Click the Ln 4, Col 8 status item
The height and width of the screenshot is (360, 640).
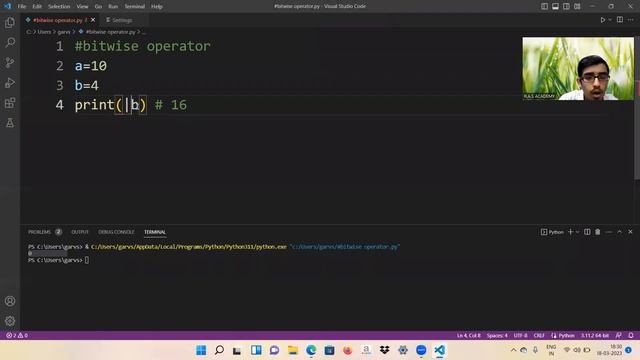[469, 335]
